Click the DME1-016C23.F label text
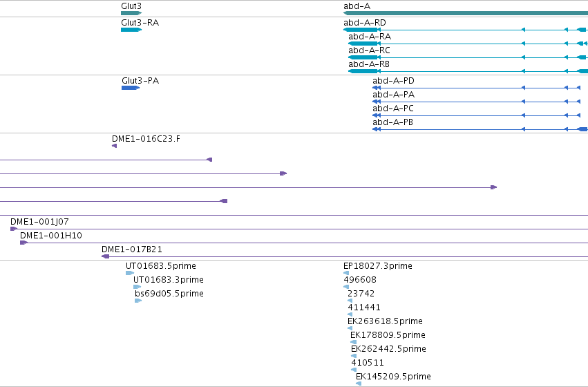The width and height of the screenshot is (588, 387). pos(146,139)
